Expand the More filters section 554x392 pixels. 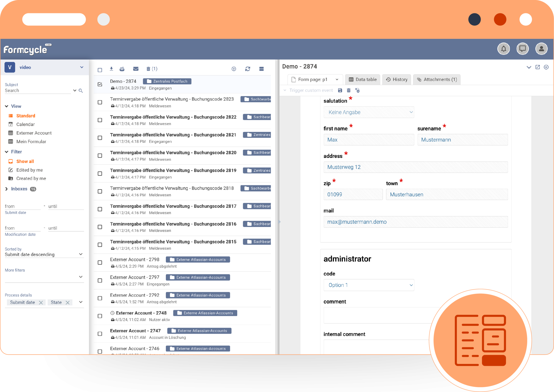[x=81, y=277]
